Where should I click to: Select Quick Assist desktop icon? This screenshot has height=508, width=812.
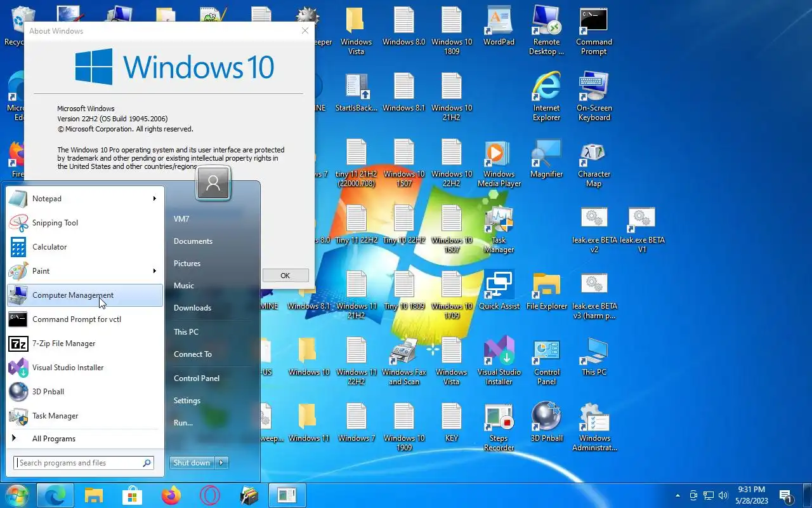pos(499,291)
